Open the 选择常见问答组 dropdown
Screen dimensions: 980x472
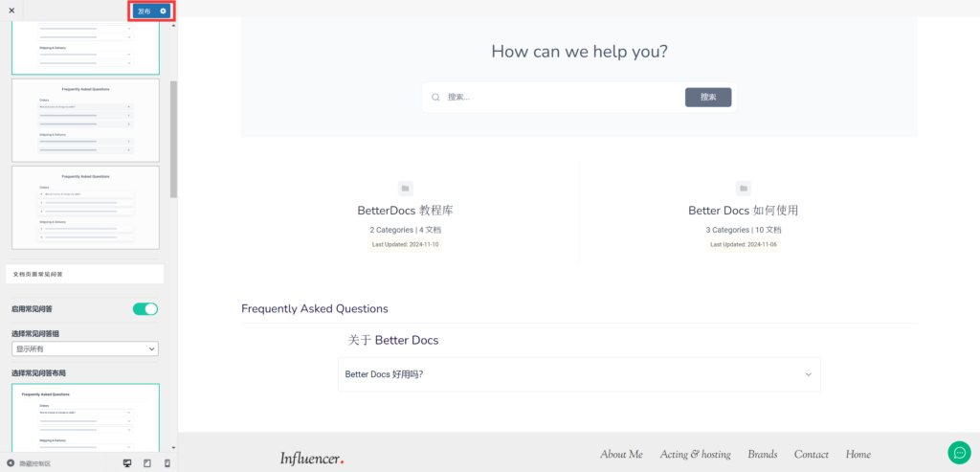85,348
